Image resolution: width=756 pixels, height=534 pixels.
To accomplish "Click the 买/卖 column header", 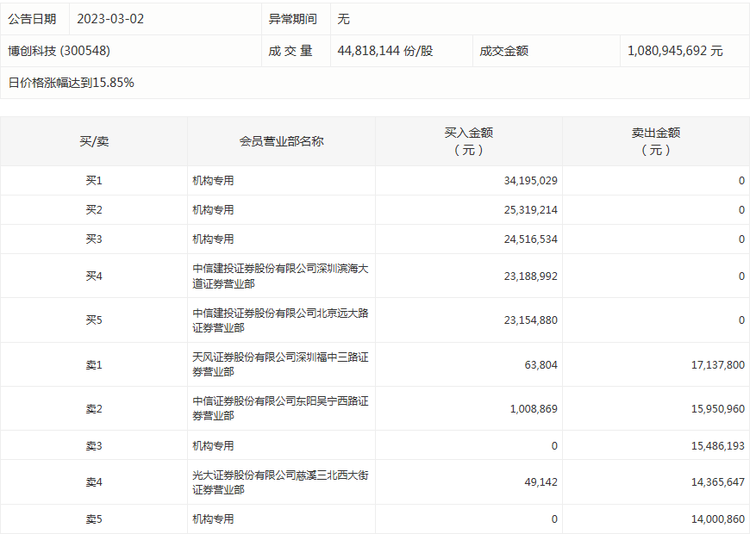I will pyautogui.click(x=94, y=141).
